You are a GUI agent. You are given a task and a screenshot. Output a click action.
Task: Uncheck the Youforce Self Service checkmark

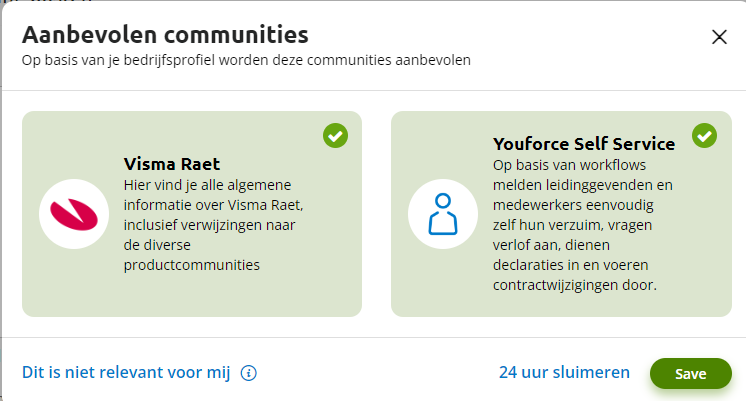704,136
